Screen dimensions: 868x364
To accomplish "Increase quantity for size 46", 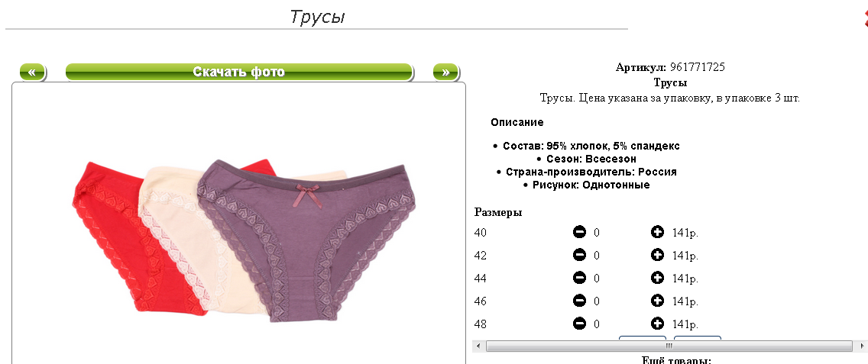I will [657, 301].
